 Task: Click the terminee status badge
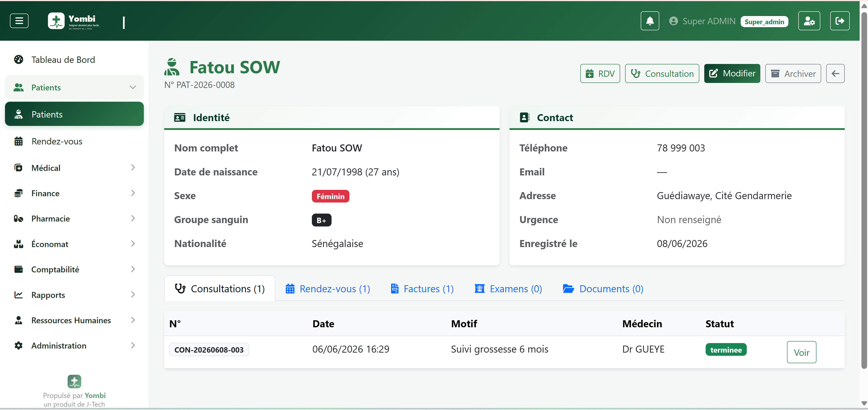(726, 349)
